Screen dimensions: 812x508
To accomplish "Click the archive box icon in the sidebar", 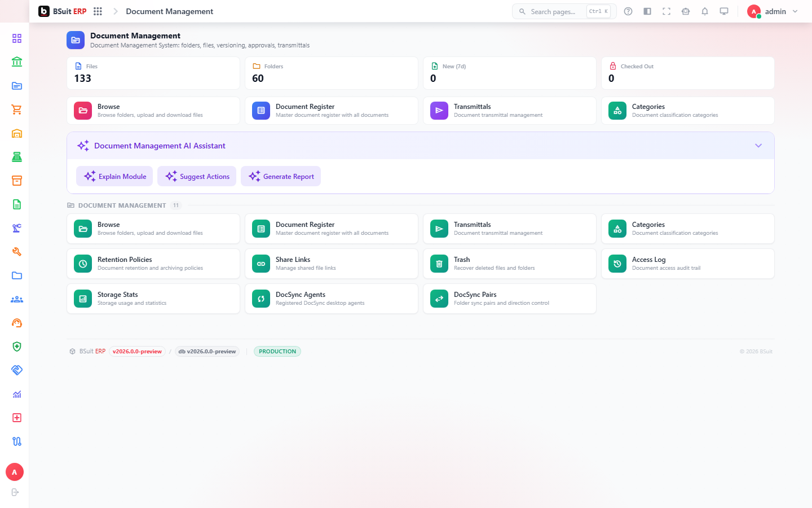I will coord(17,181).
